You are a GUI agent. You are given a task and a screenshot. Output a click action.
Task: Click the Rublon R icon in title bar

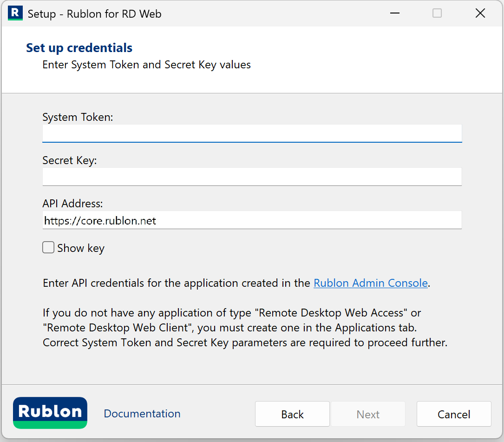coord(15,13)
